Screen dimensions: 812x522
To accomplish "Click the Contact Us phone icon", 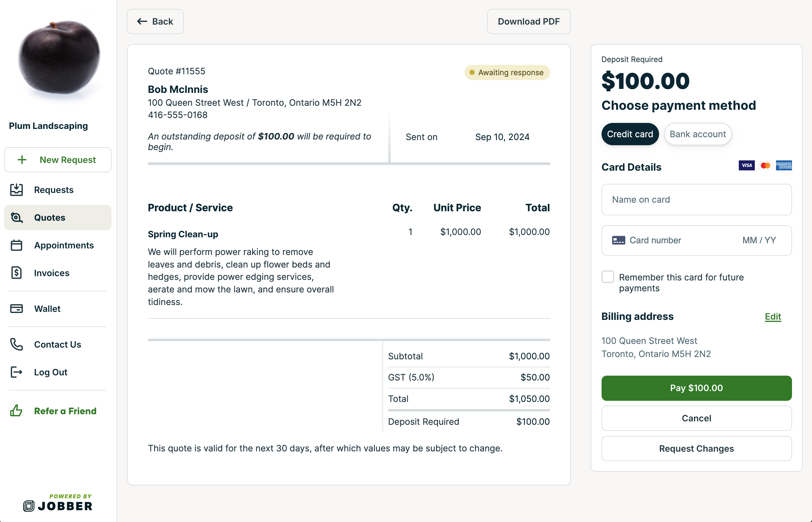I will [16, 344].
